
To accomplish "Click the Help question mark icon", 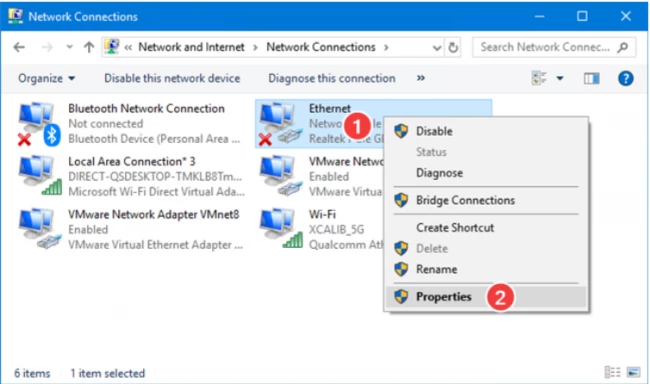I will tap(626, 78).
